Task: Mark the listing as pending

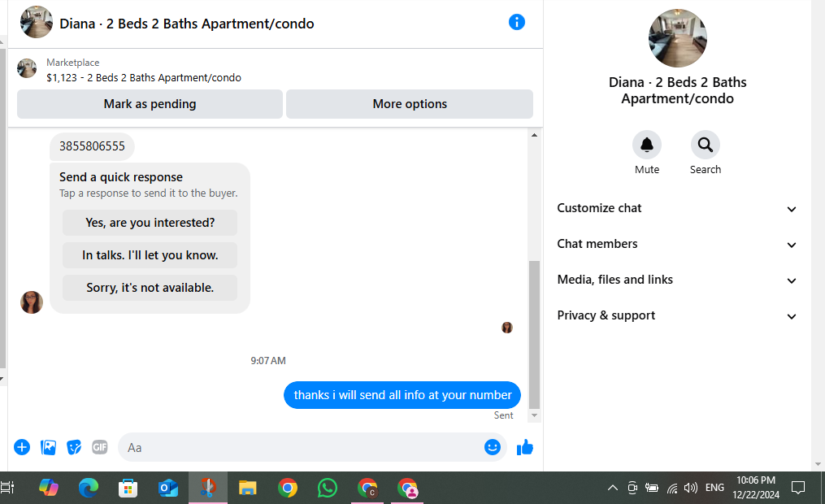Action: (150, 104)
